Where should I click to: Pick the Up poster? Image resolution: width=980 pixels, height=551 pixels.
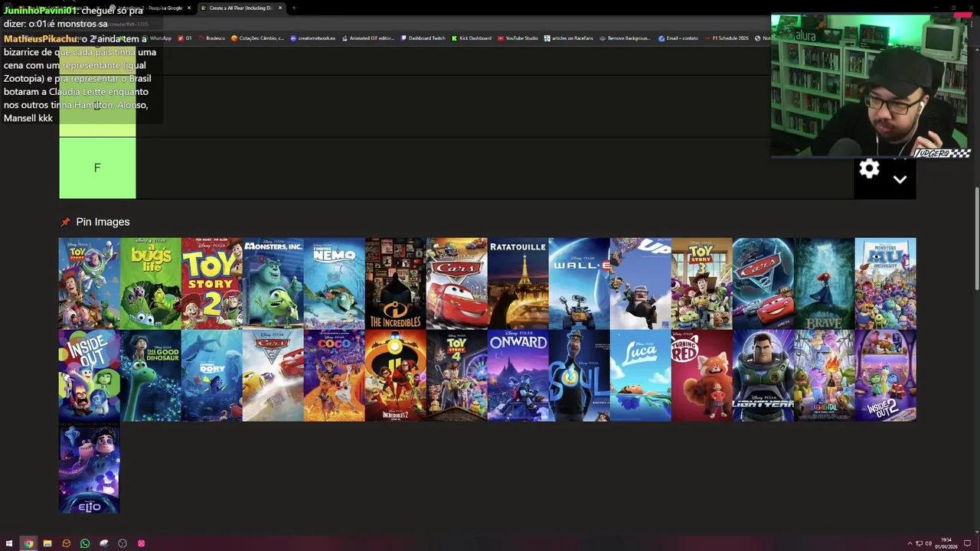point(641,284)
